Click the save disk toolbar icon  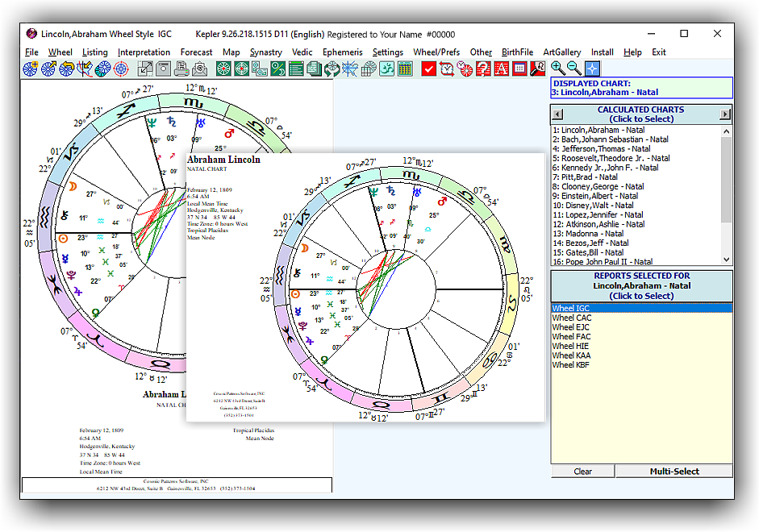[163, 69]
